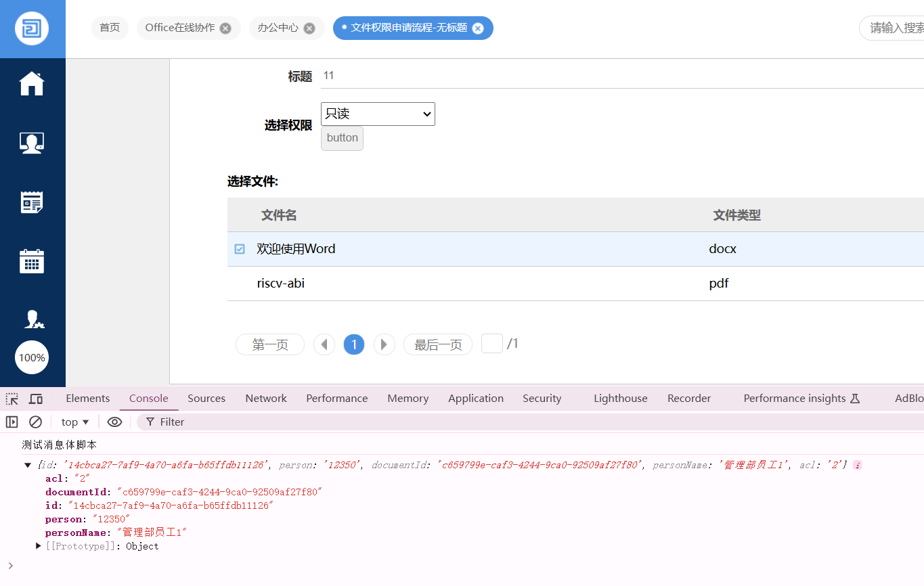Jump to 第一页 in the pagination
The height and width of the screenshot is (586, 924).
coord(270,344)
